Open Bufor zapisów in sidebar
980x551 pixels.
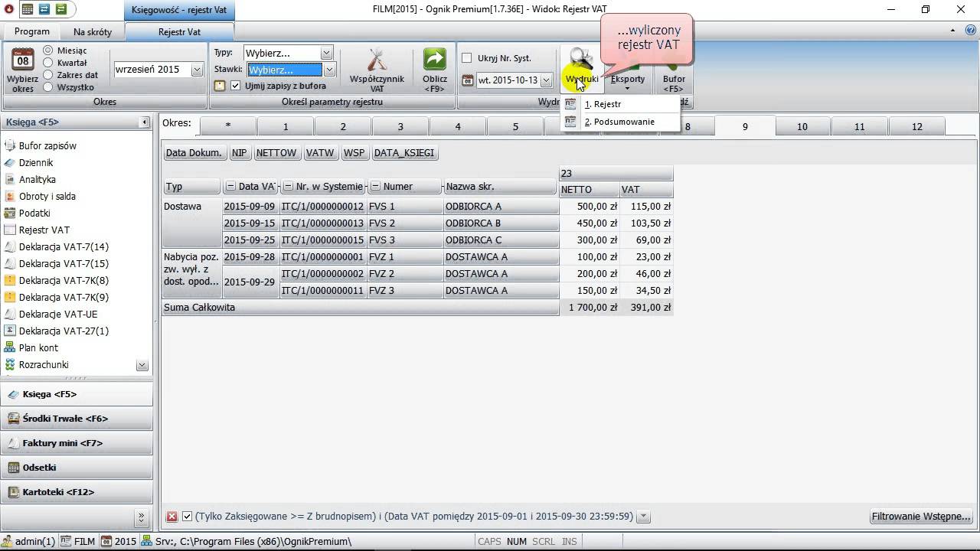tap(47, 145)
